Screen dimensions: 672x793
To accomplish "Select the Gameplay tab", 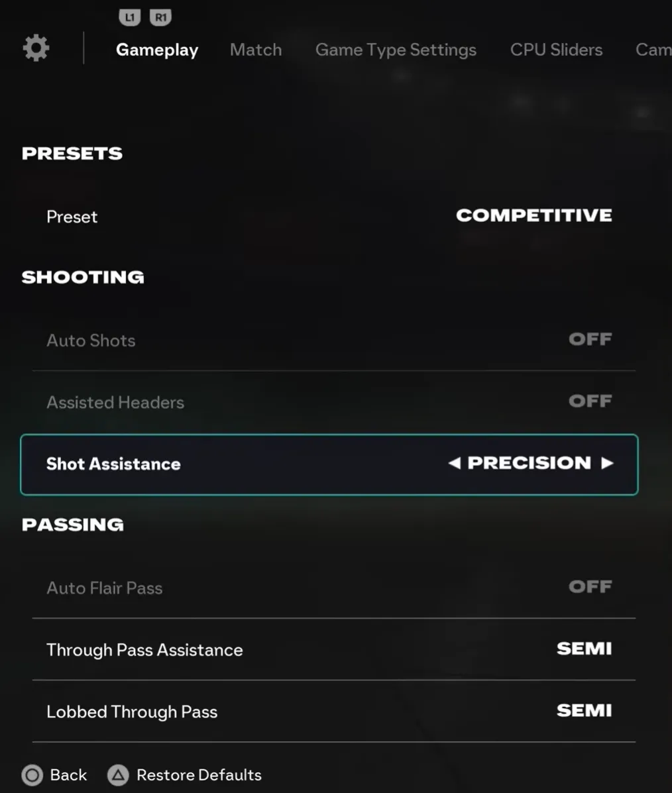I will [157, 50].
